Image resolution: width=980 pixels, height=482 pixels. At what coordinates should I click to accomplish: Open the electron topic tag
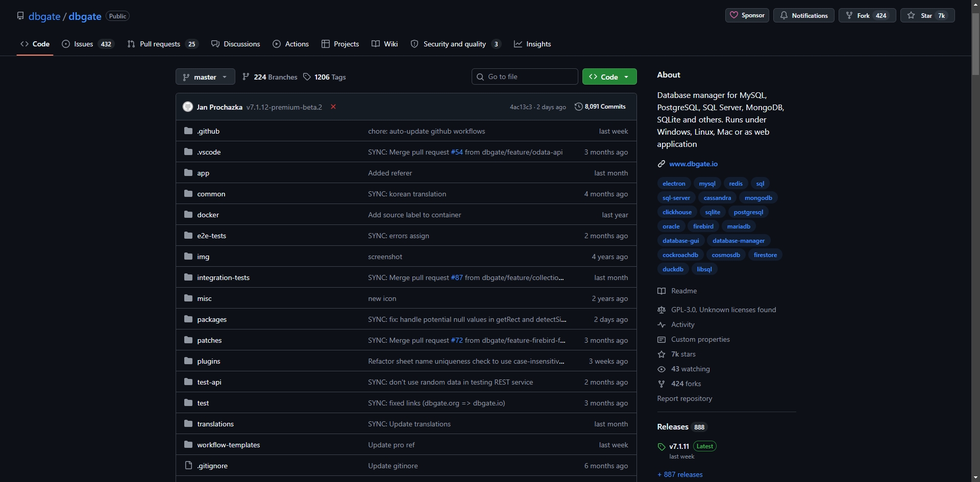point(674,183)
